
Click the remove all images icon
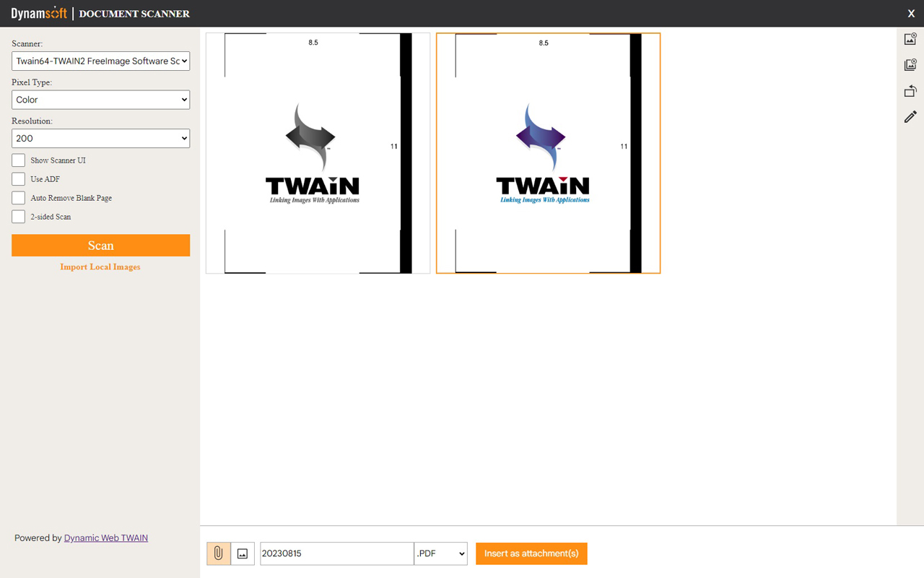[x=910, y=65]
